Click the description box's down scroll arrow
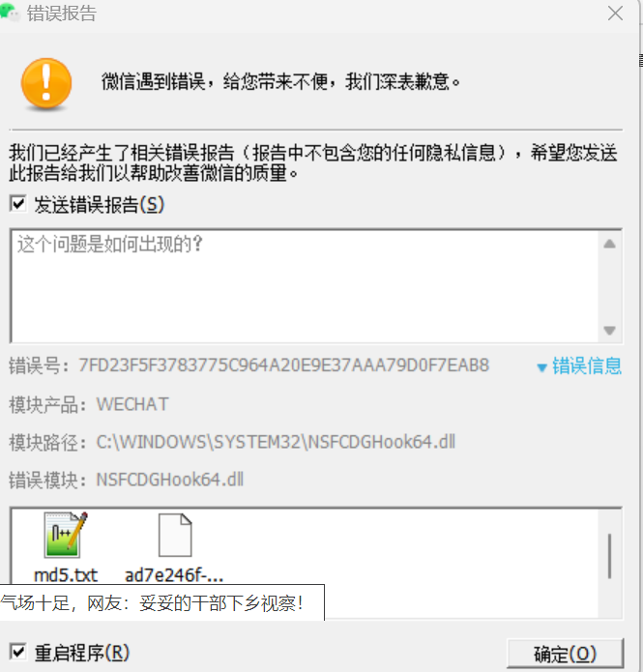This screenshot has width=643, height=672. [x=609, y=330]
